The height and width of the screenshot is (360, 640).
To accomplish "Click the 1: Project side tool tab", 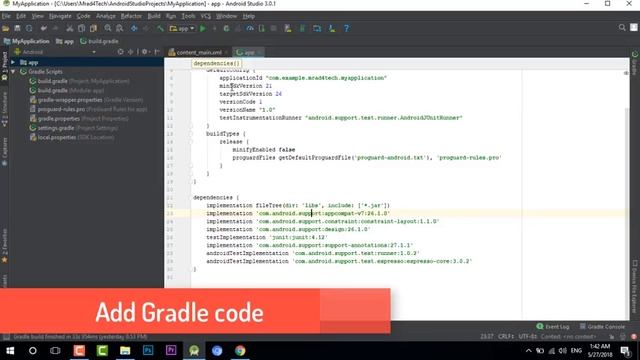I will 4,65.
